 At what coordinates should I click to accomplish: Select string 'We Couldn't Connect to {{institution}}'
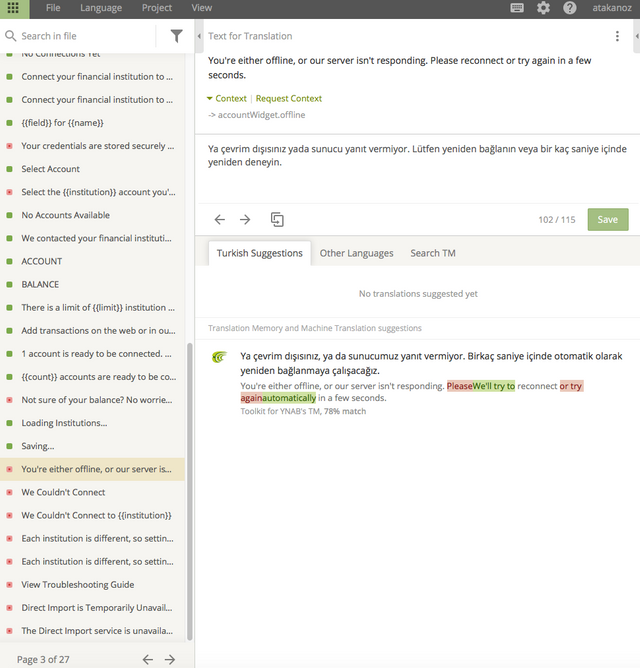92,515
